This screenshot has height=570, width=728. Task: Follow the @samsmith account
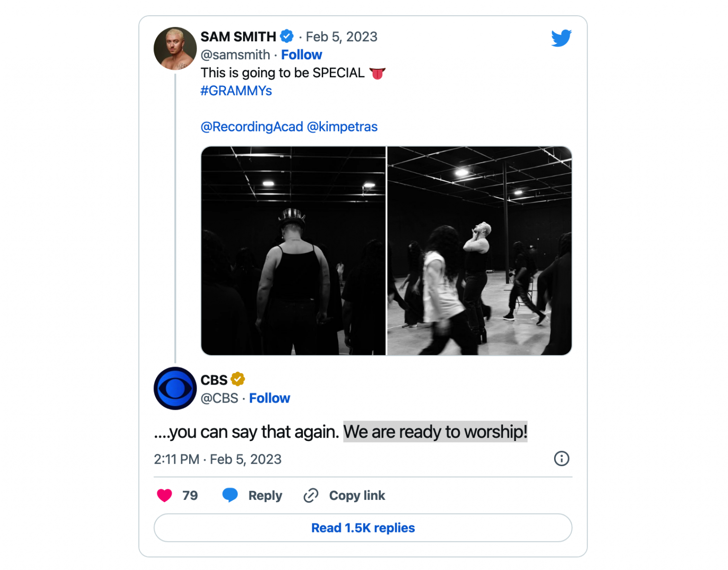[301, 55]
